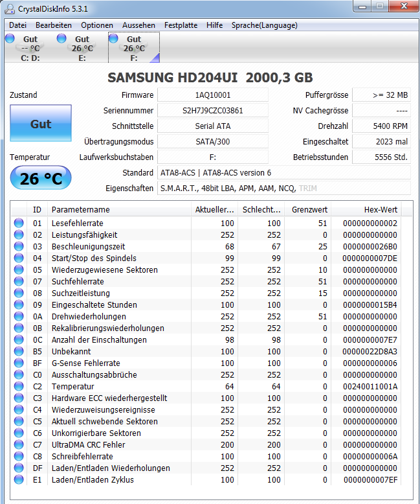This screenshot has height=504, width=420.
Task: Open the Datei menu
Action: click(17, 25)
